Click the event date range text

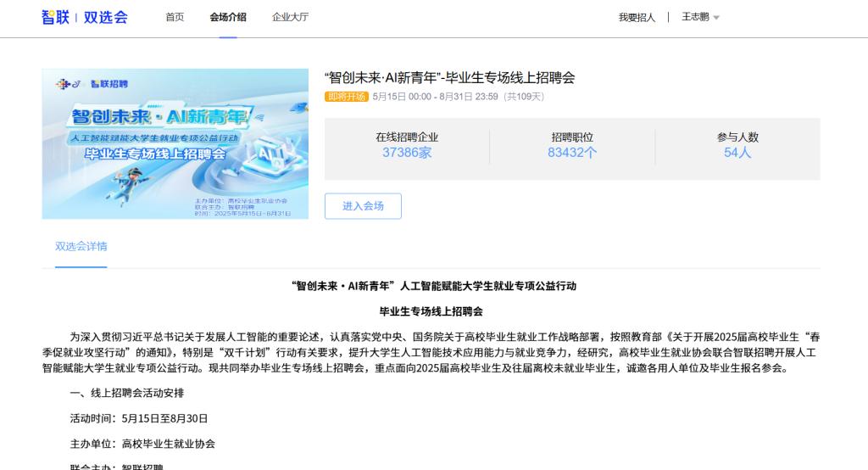(x=459, y=97)
